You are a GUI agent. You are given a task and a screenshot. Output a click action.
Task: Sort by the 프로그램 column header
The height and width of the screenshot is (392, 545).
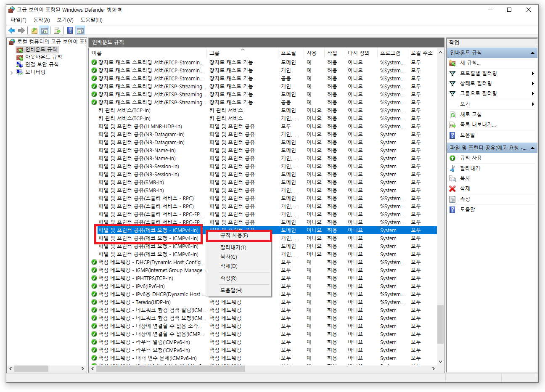point(393,53)
